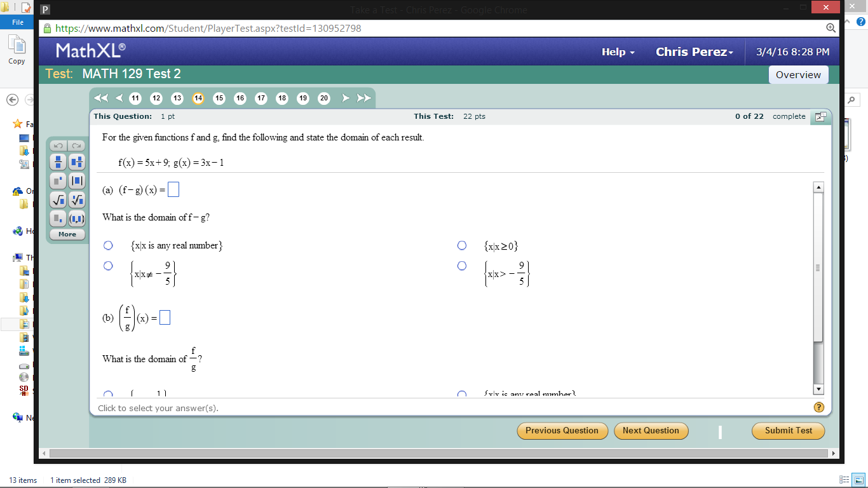Select the option x|x ≠ −9/5
This screenshot has height=488, width=868.
coord(108,266)
